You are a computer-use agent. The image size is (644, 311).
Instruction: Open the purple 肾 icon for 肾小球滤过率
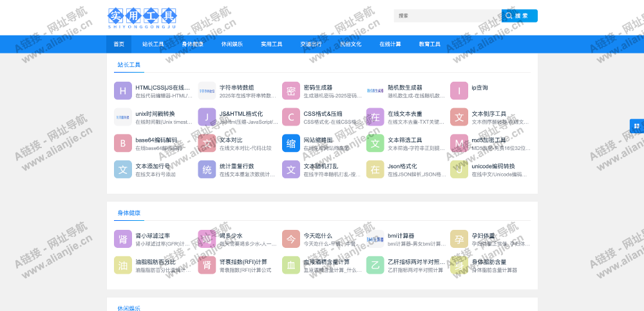point(122,239)
